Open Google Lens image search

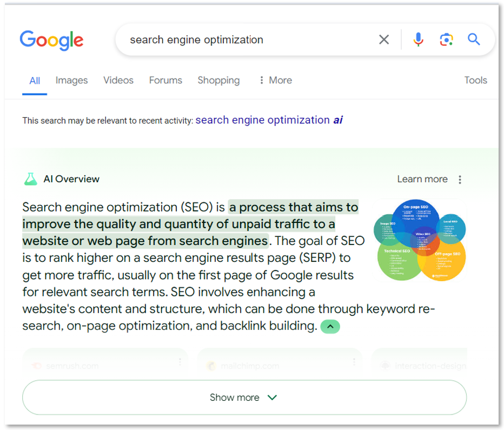click(446, 39)
